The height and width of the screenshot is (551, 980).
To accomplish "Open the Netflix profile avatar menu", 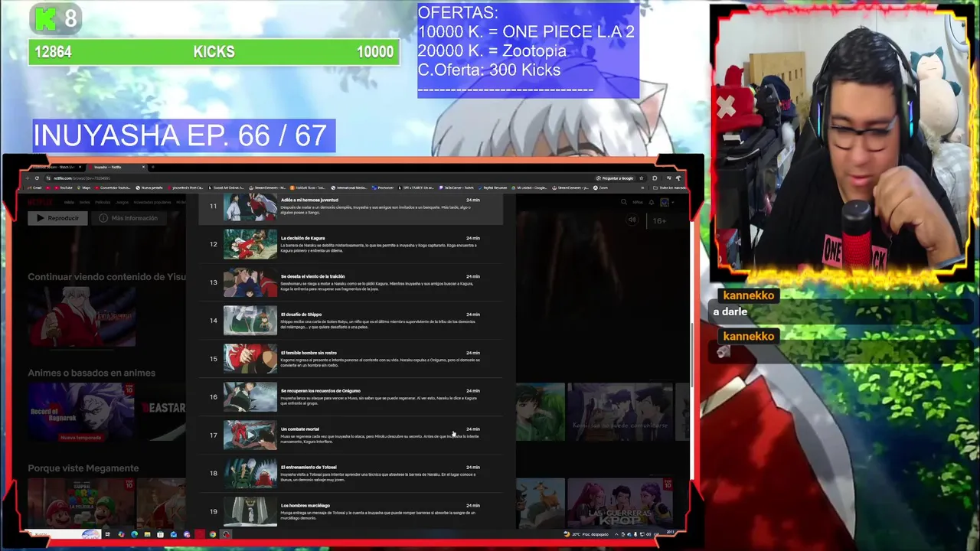I will point(665,202).
